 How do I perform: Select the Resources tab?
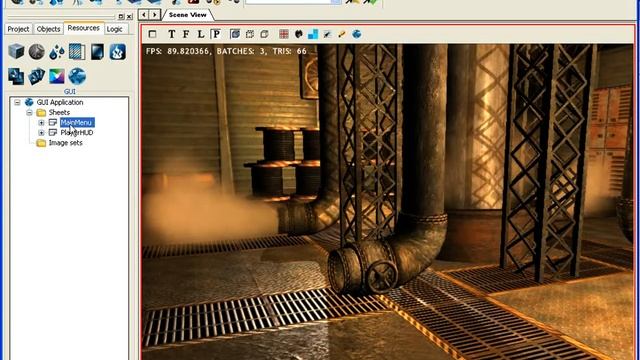click(x=84, y=28)
